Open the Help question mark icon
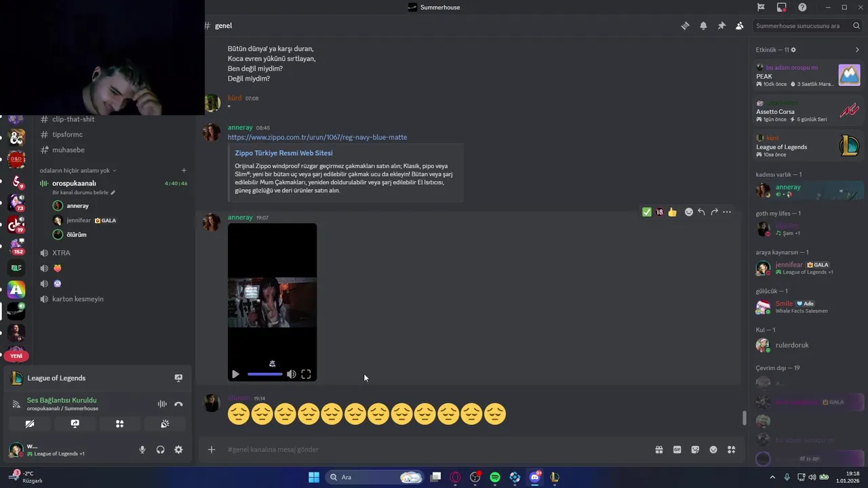The image size is (868, 488). [x=802, y=7]
